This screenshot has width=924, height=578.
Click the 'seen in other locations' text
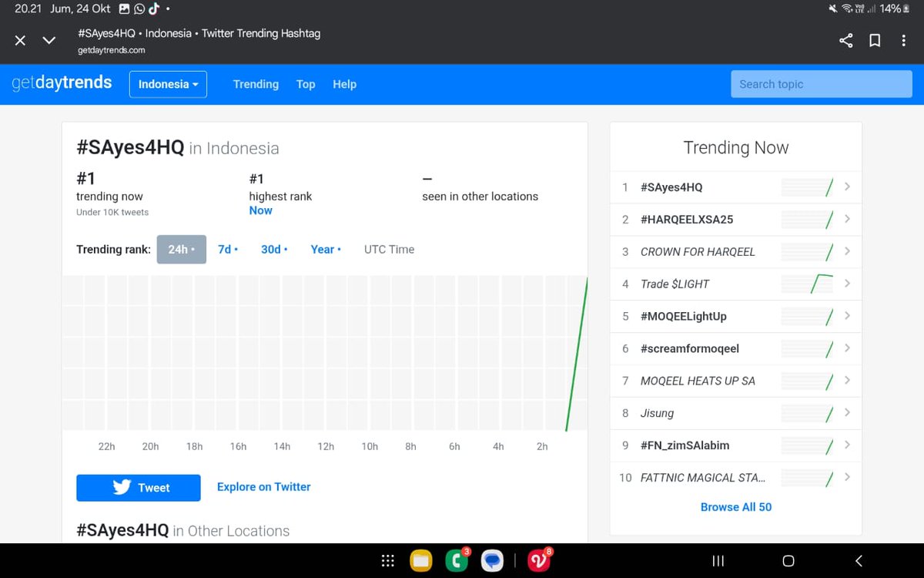click(480, 197)
